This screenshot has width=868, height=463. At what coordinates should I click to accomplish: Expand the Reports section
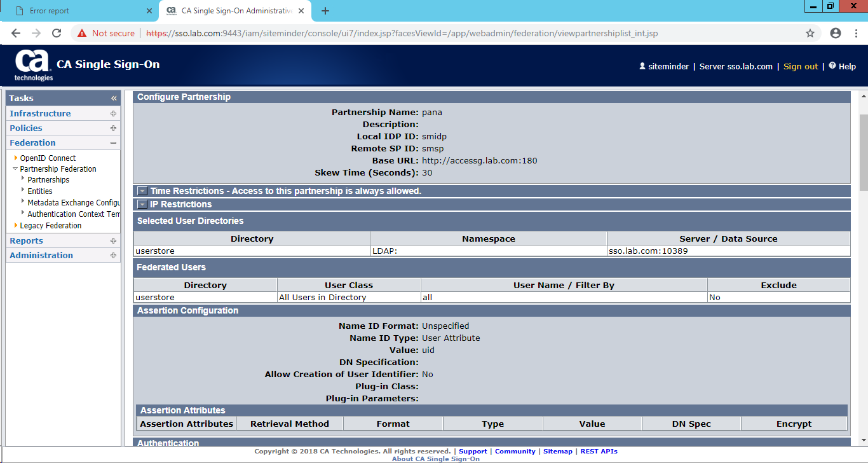[x=113, y=240]
